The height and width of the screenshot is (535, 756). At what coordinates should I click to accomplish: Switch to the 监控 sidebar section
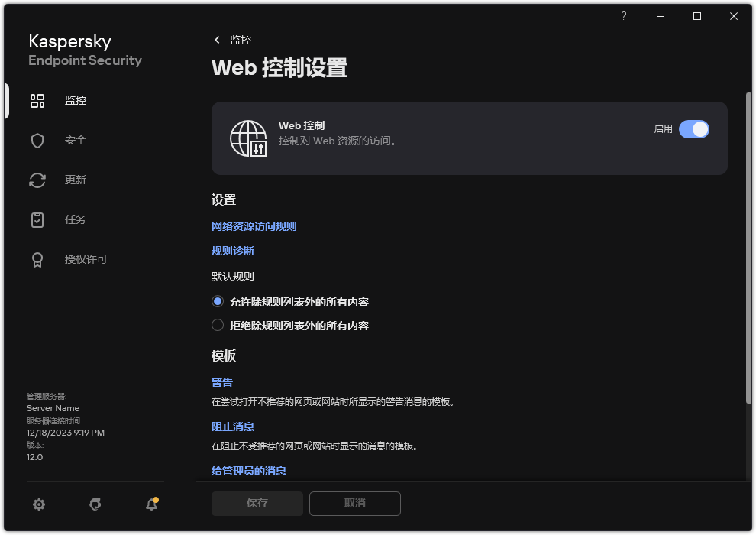pos(76,100)
